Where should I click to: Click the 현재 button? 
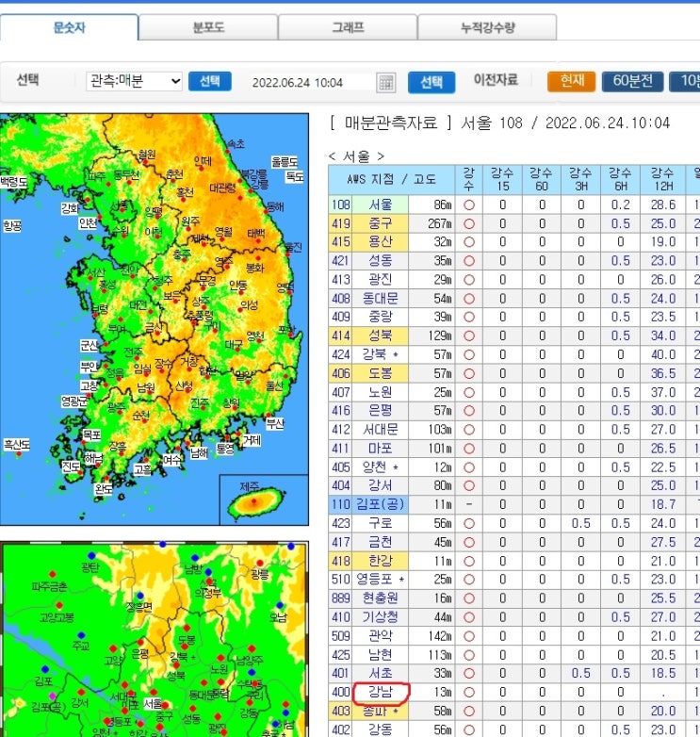[x=571, y=81]
